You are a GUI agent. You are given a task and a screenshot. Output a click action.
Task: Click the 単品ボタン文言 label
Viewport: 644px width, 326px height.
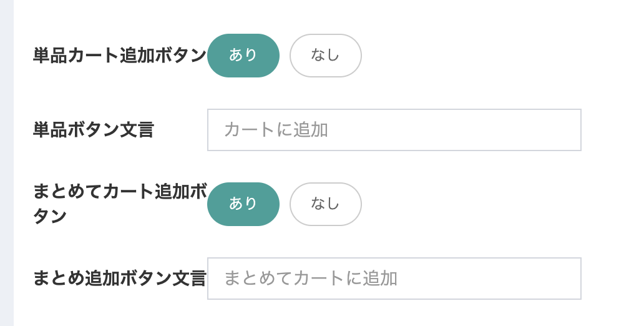tap(93, 130)
